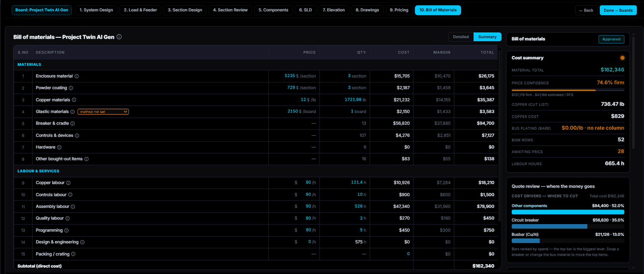
Task: Click info icon beside Assembly labour
Action: tap(73, 207)
